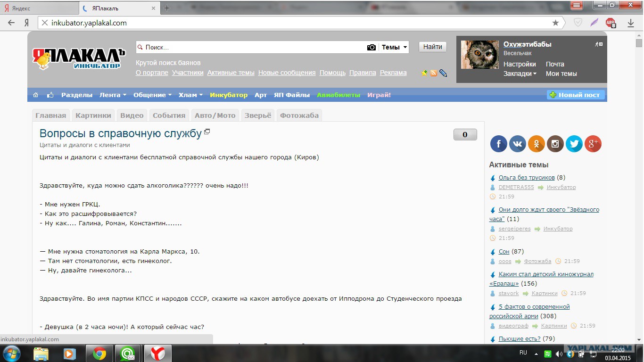Click the owl avatar thumbnail
644x362 pixels.
479,55
